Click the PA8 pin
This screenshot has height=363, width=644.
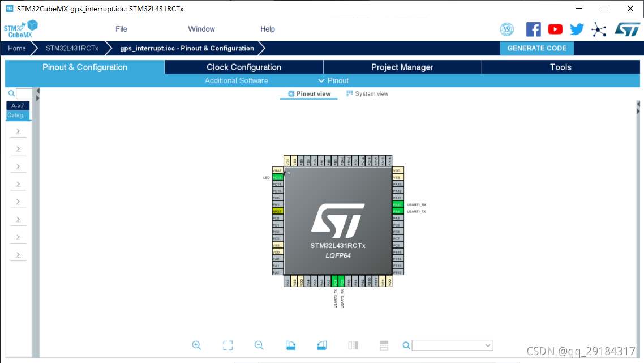click(398, 218)
